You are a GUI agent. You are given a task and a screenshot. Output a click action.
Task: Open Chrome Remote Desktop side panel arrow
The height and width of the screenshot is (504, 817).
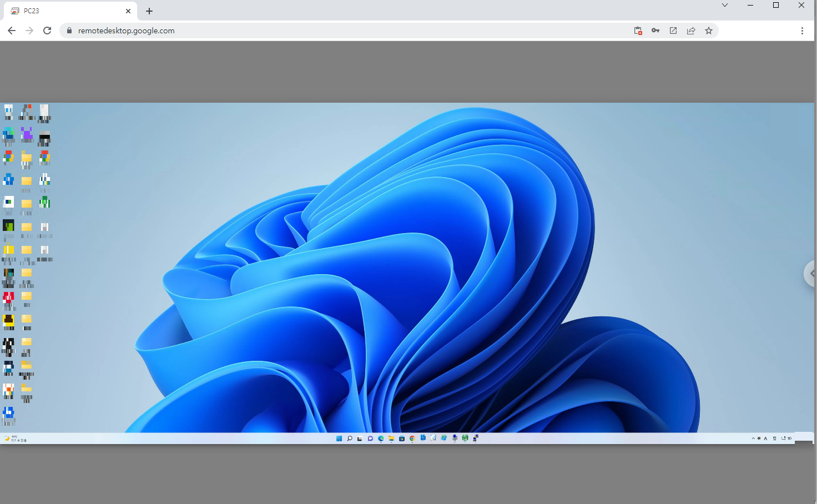[x=810, y=273]
